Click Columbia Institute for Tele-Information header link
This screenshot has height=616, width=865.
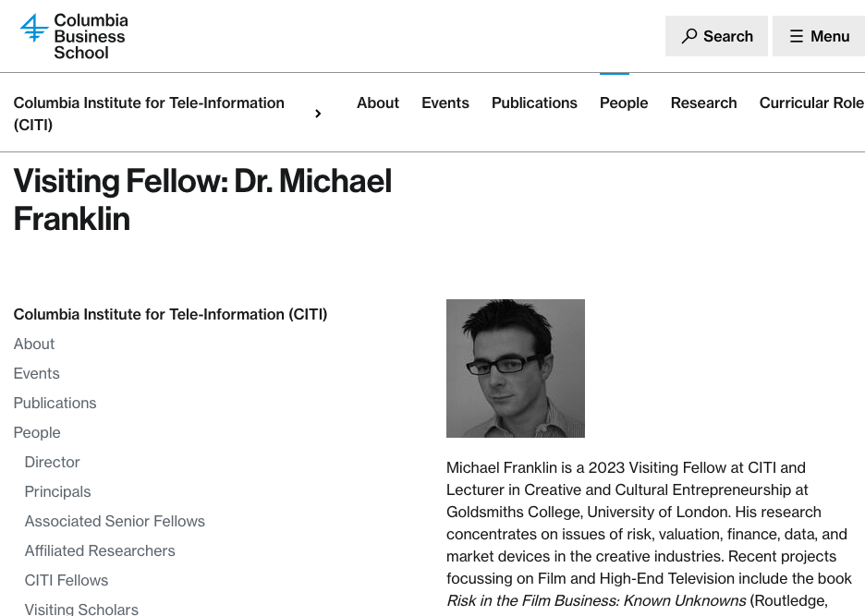149,114
